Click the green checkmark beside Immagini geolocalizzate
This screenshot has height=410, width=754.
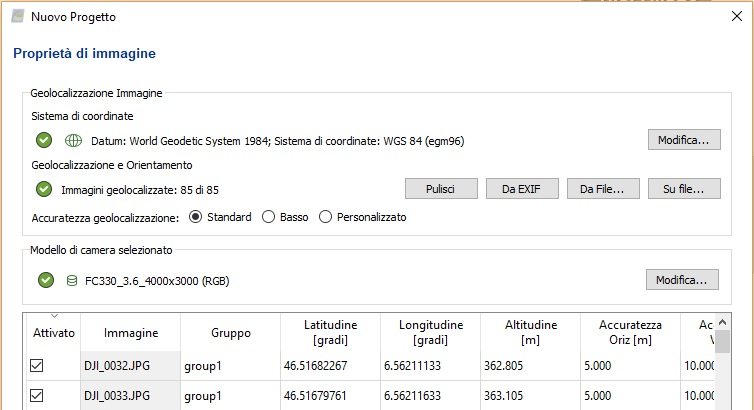click(x=44, y=188)
